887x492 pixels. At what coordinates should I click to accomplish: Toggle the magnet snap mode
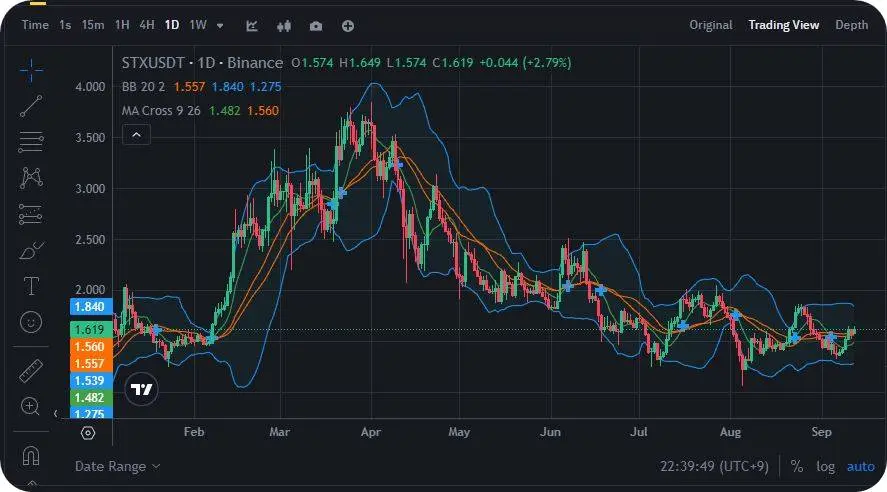pyautogui.click(x=31, y=455)
